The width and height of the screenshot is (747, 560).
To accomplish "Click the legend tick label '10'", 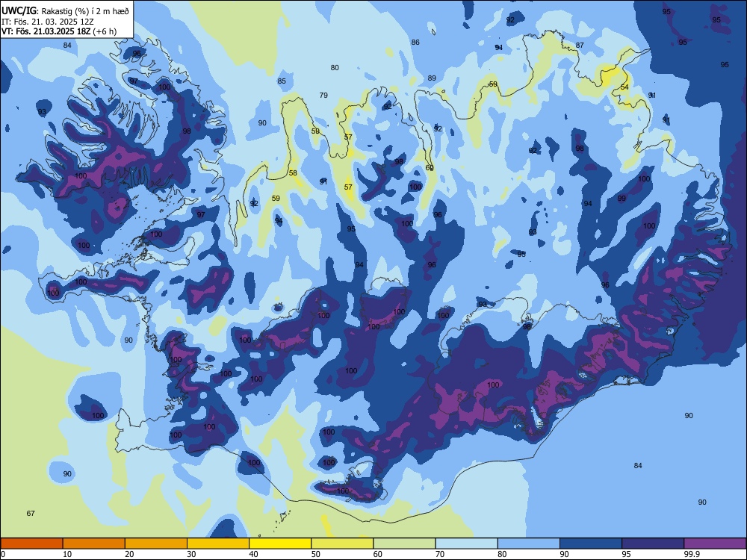I will (67, 554).
